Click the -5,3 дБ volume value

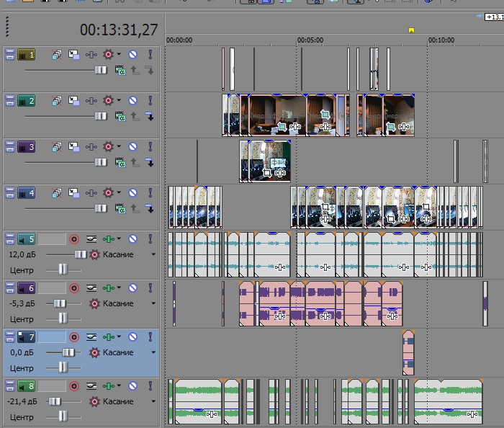click(x=22, y=303)
